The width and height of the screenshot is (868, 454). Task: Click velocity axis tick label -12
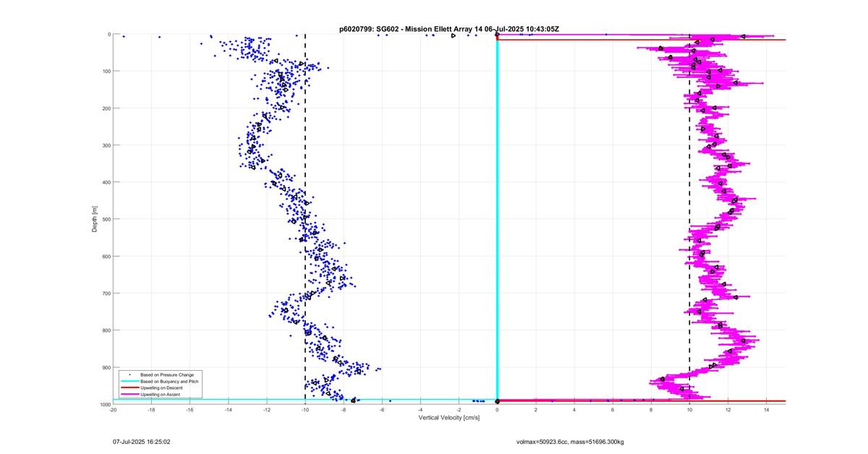(266, 410)
